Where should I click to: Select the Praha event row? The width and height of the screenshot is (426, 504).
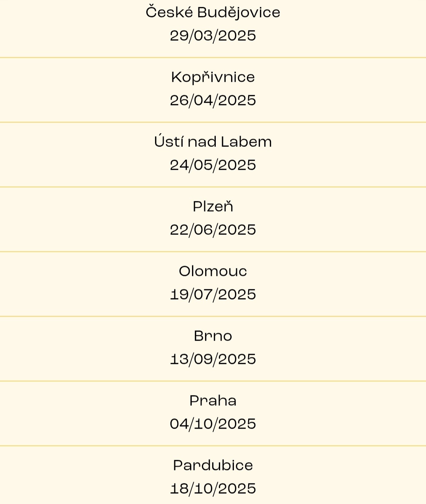pos(213,414)
